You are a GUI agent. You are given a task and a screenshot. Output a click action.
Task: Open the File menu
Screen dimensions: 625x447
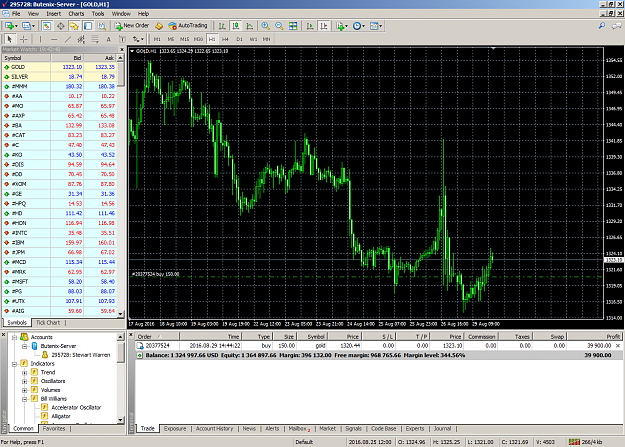(16, 14)
